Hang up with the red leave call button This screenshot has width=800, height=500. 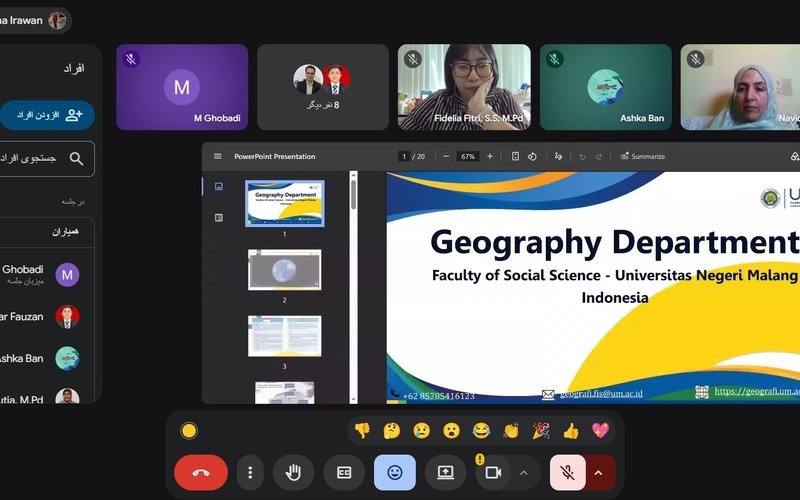point(201,472)
